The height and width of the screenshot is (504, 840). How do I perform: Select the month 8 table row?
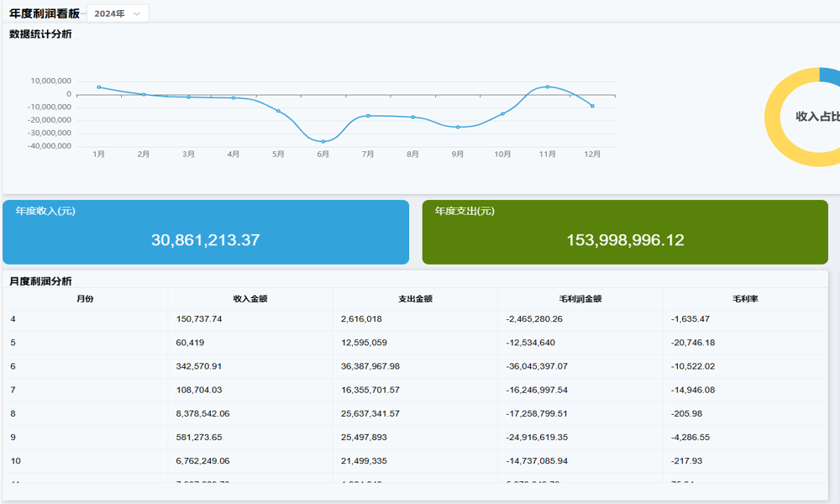(415, 413)
